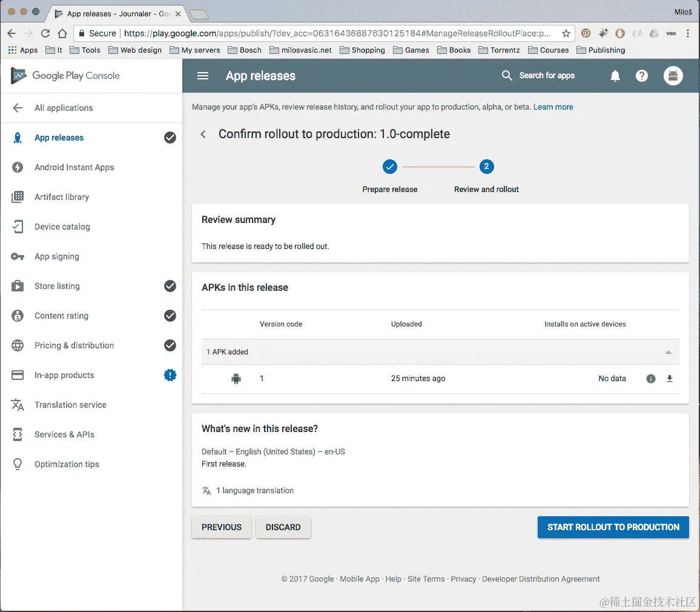Bookmark this page with the star icon

[566, 33]
